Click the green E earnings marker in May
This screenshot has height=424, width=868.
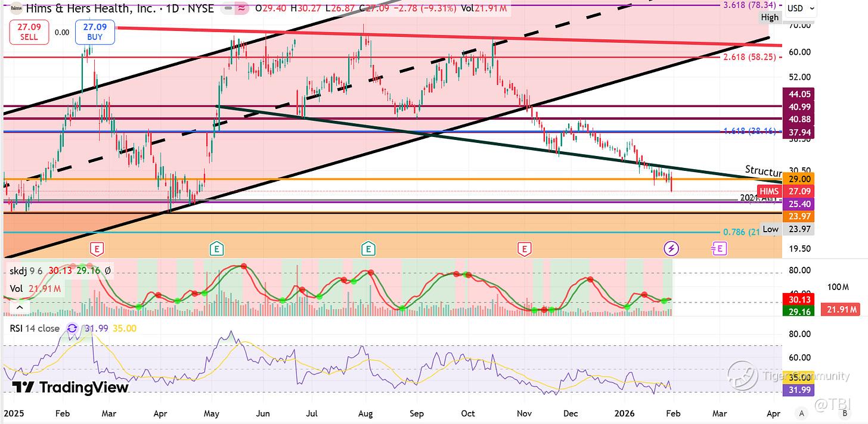pyautogui.click(x=216, y=248)
